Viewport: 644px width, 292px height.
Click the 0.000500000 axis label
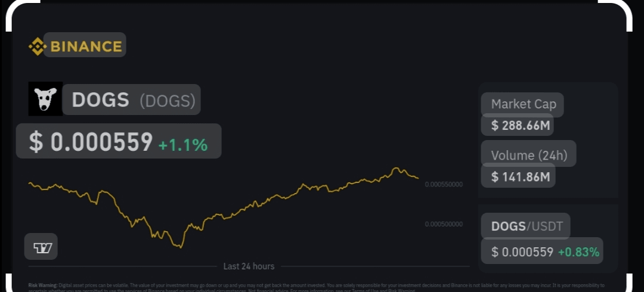coord(444,224)
